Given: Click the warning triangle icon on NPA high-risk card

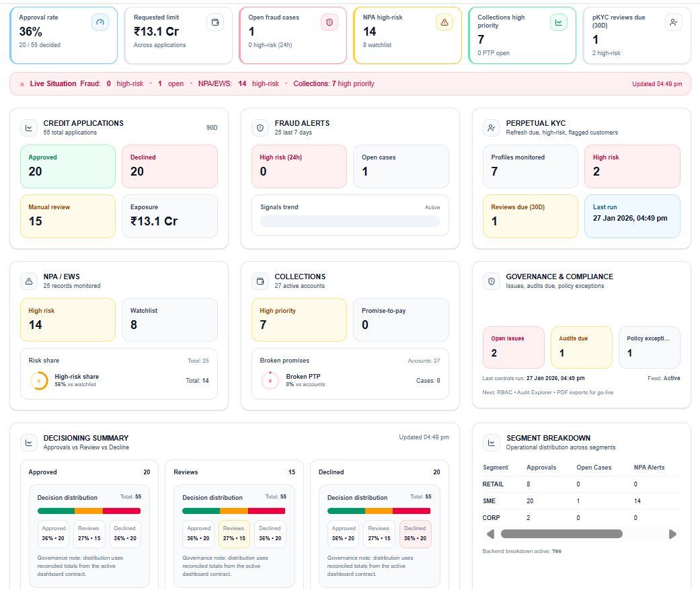Looking at the screenshot, I should pos(444,22).
